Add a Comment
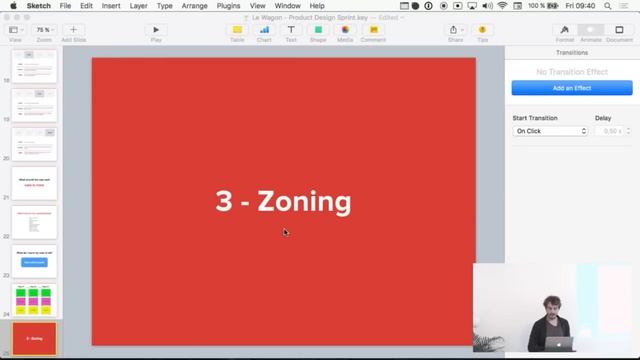Screen dimensions: 640x360 coord(373,30)
